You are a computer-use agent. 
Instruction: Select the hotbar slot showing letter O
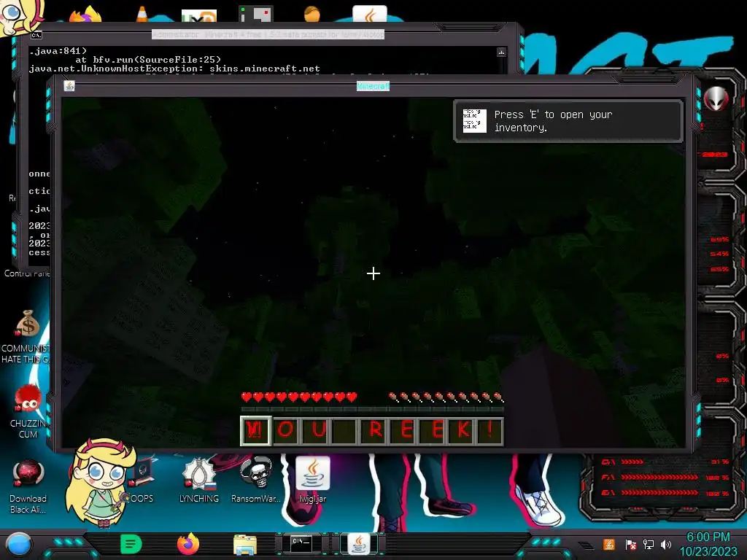(286, 430)
